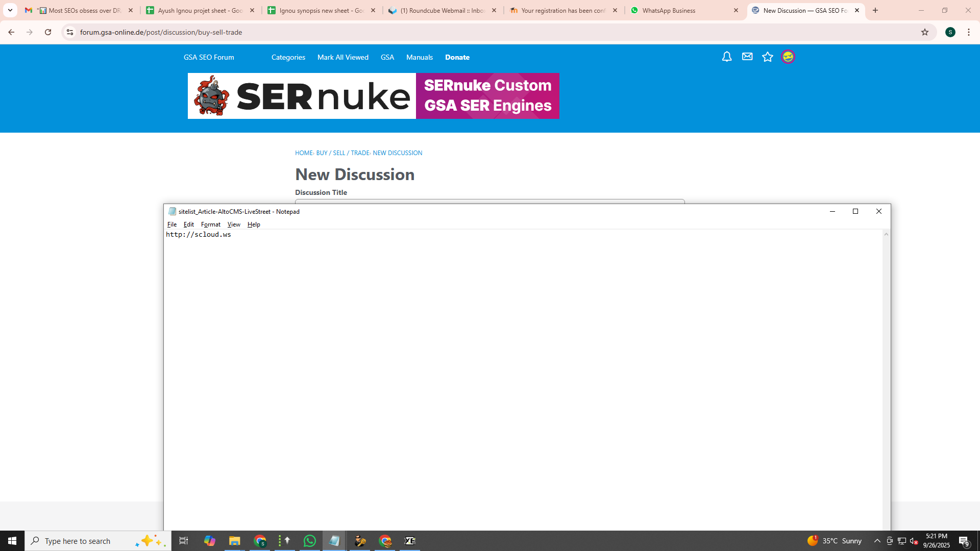Open the Notepad File menu
Image resolution: width=980 pixels, height=551 pixels.
click(171, 224)
